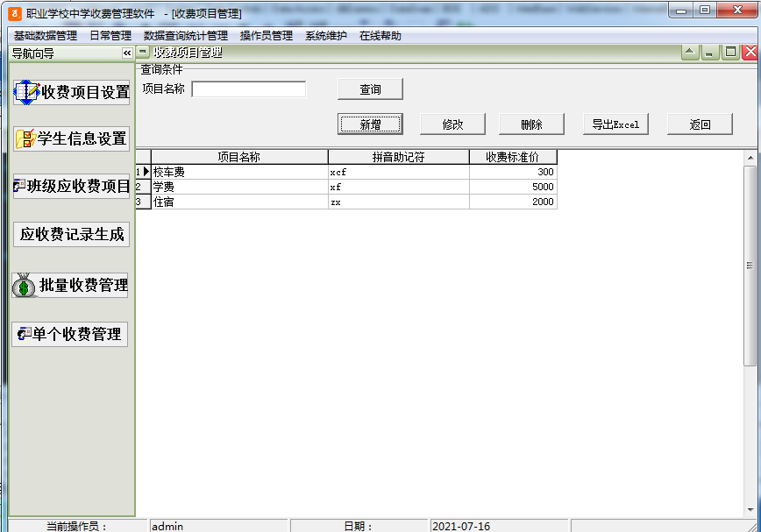
Task: Click the 返回 button
Action: (699, 124)
